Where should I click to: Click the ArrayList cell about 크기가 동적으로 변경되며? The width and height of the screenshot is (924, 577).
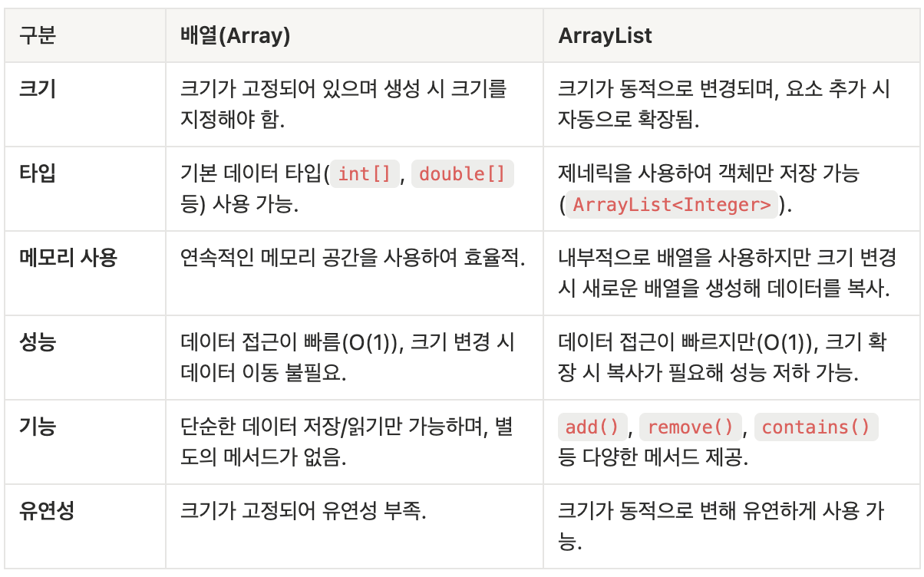731,104
